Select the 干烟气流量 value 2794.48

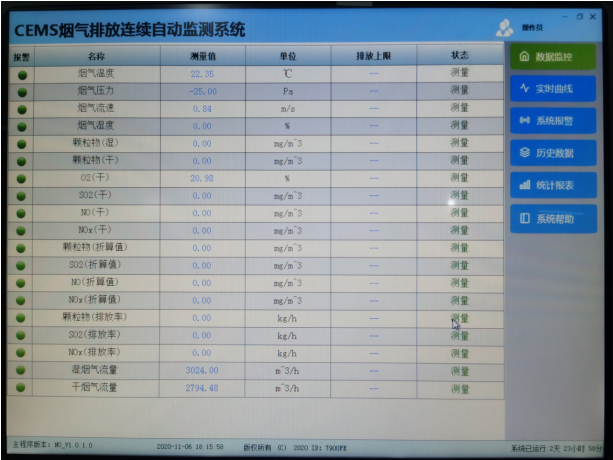[x=202, y=388]
